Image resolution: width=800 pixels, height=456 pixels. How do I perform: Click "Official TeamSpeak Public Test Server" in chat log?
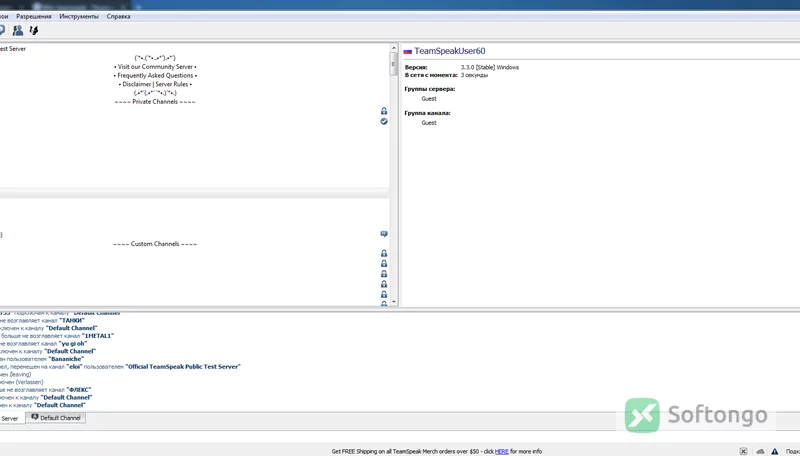pyautogui.click(x=183, y=366)
